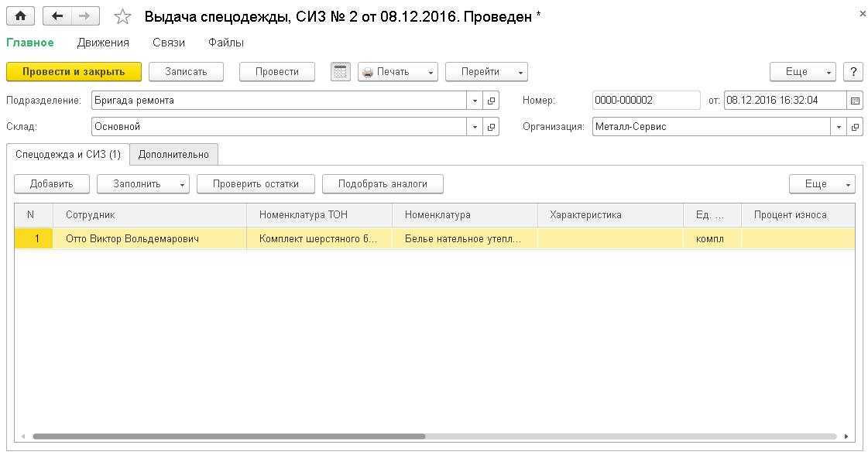Click the Home icon button
868x455 pixels.
click(21, 16)
